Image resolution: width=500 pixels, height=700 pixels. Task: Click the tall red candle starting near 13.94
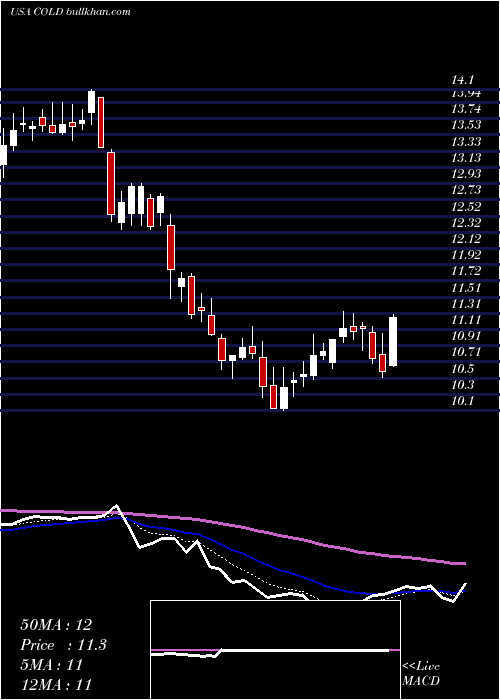coord(101,122)
